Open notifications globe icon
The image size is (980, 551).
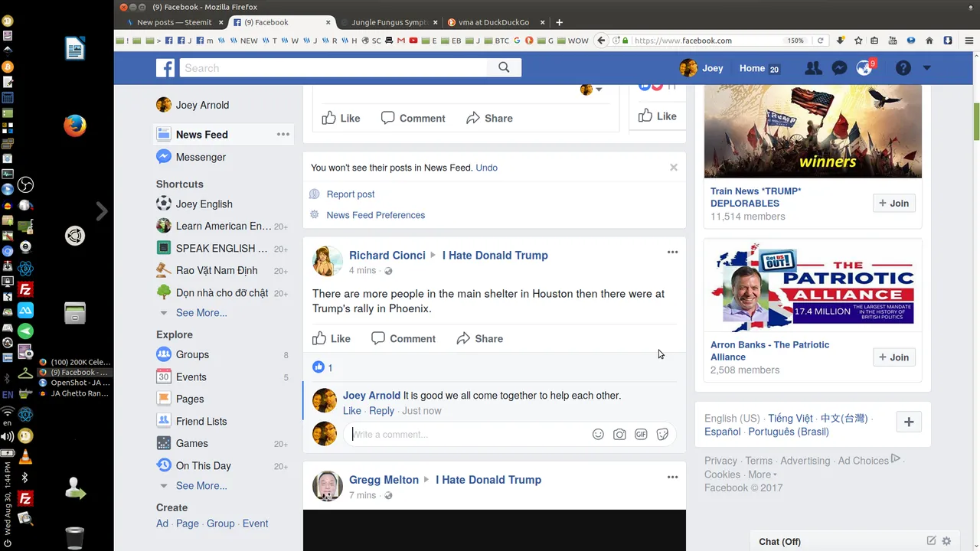coord(864,68)
